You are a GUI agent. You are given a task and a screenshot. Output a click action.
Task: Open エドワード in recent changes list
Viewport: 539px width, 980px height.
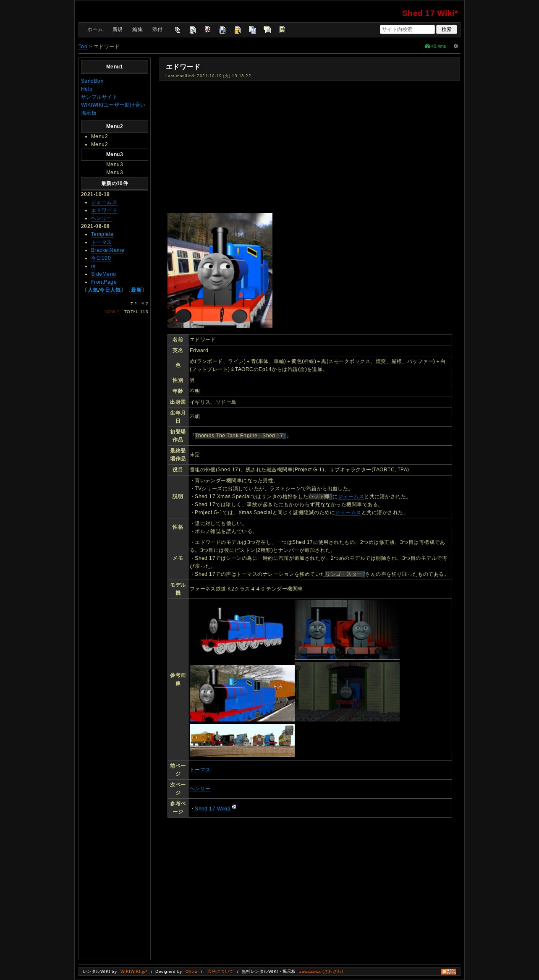104,210
